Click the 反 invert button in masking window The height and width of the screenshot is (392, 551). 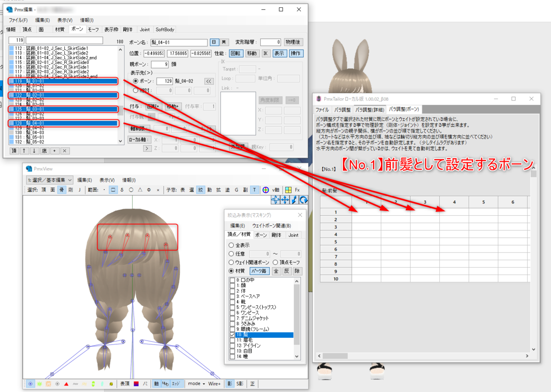286,271
